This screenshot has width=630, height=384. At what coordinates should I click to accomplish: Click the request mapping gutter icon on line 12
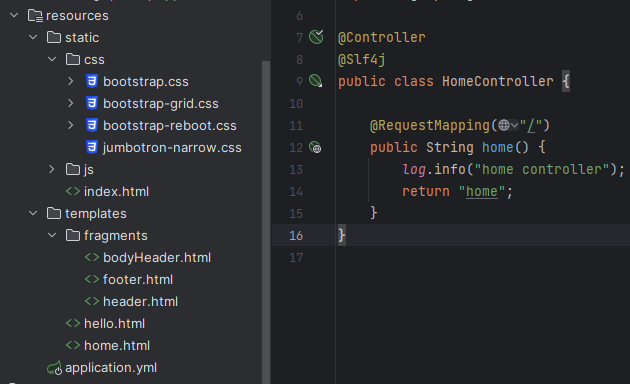point(315,147)
